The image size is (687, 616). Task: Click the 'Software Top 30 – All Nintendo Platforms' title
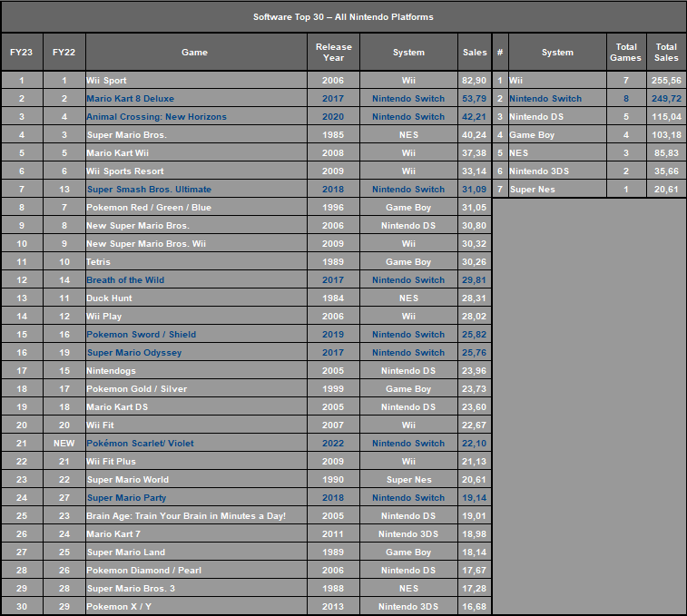coord(343,17)
